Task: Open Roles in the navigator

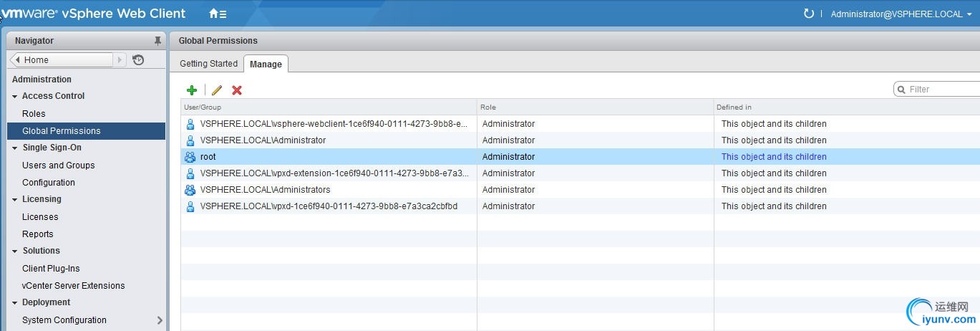Action: (34, 114)
